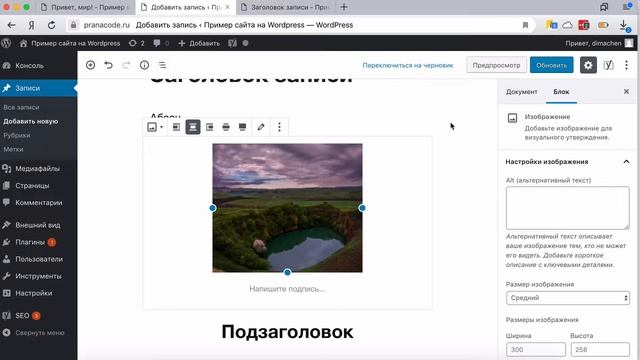Click Переключиться на черновик link

tap(408, 65)
